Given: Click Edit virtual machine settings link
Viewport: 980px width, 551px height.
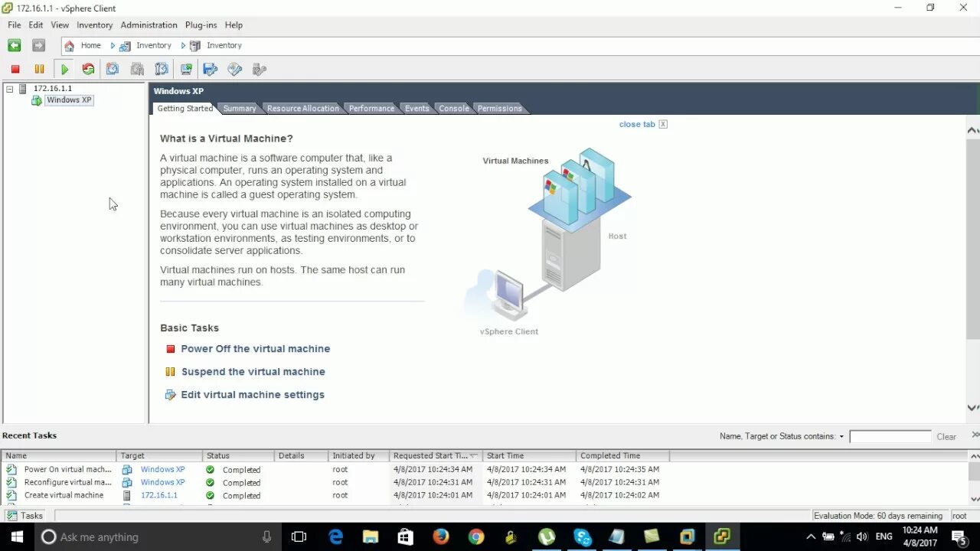Looking at the screenshot, I should coord(253,395).
